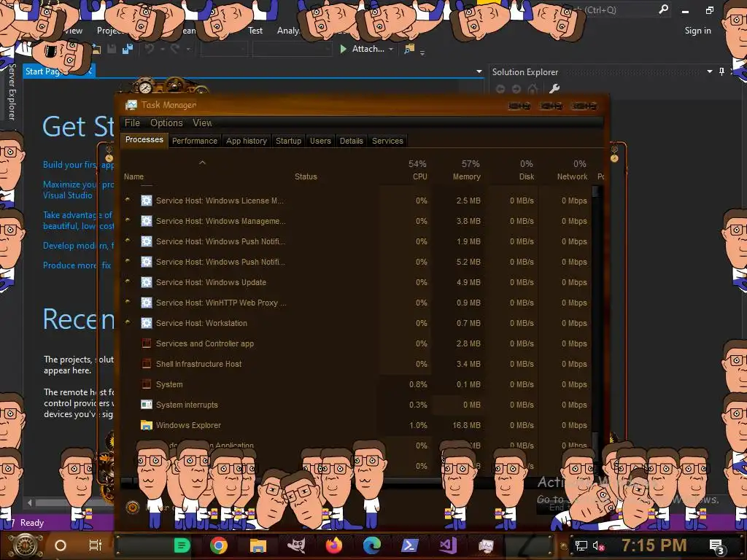Screen dimensions: 747x560
Task: Switch to the Services tab
Action: pos(387,141)
